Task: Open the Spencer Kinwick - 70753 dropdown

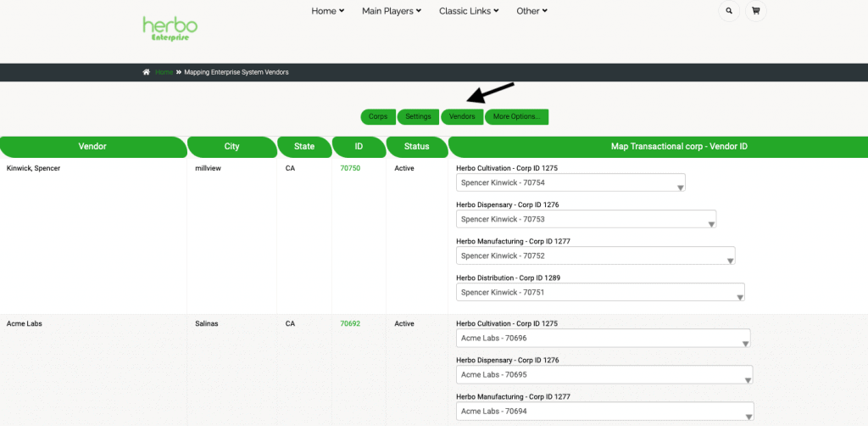Action: 587,219
